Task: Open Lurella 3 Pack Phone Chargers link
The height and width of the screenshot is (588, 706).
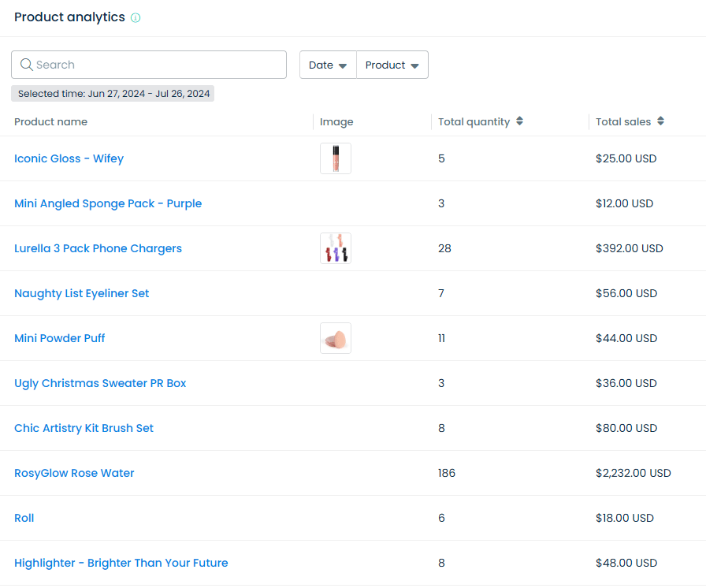Action: [x=98, y=248]
